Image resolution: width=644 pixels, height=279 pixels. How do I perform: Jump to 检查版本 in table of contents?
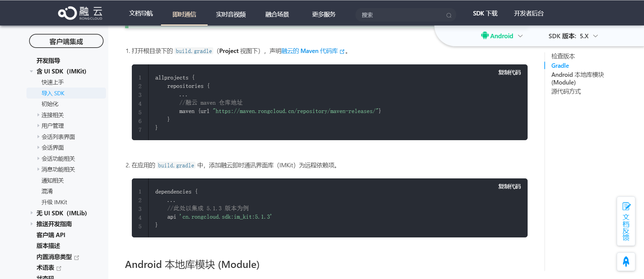point(563,56)
